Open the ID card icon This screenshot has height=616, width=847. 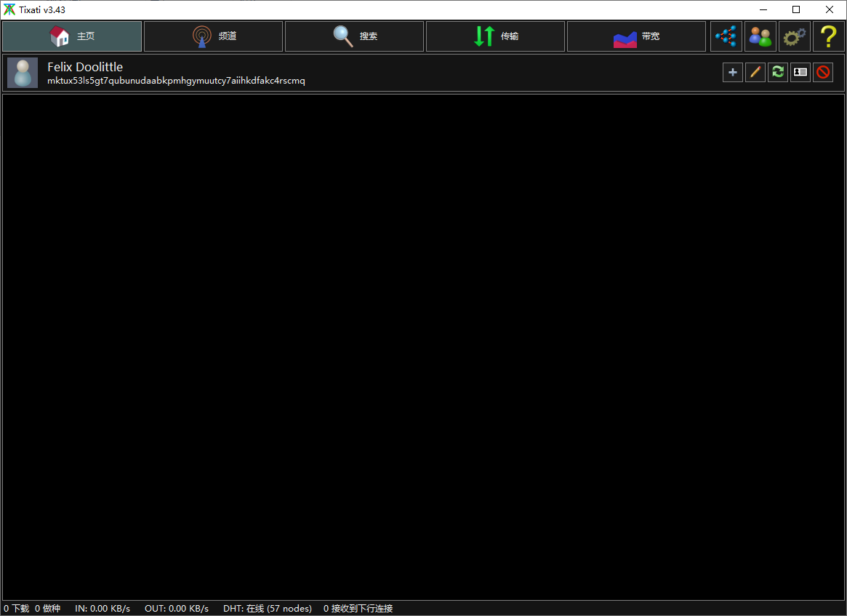[800, 72]
